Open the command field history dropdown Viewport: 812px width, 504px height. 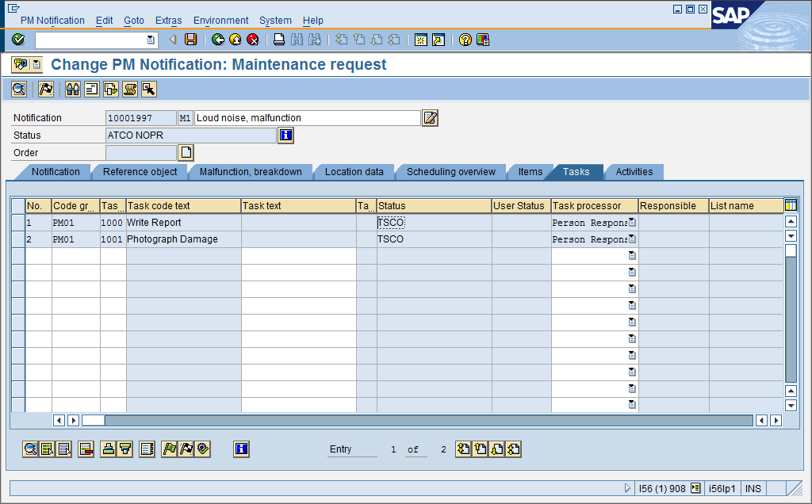click(x=150, y=40)
